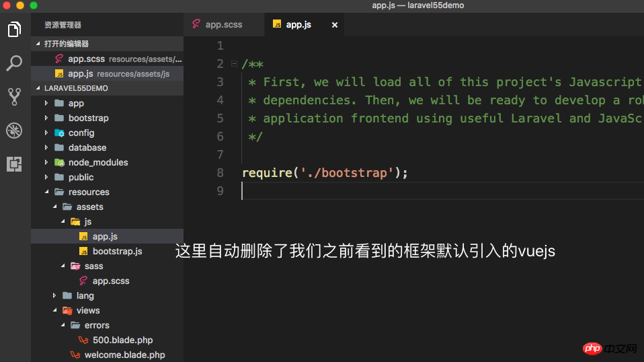Open app.scss from open editors list
This screenshot has width=644, height=362.
coord(107,59)
